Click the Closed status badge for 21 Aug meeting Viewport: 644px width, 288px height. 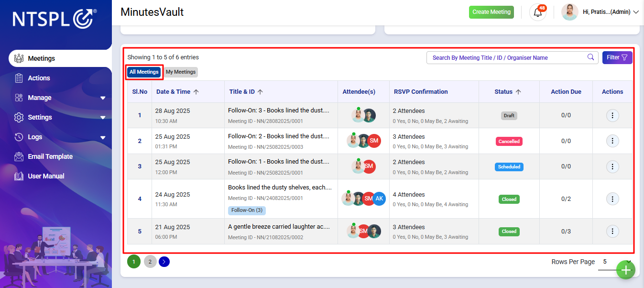click(x=509, y=232)
